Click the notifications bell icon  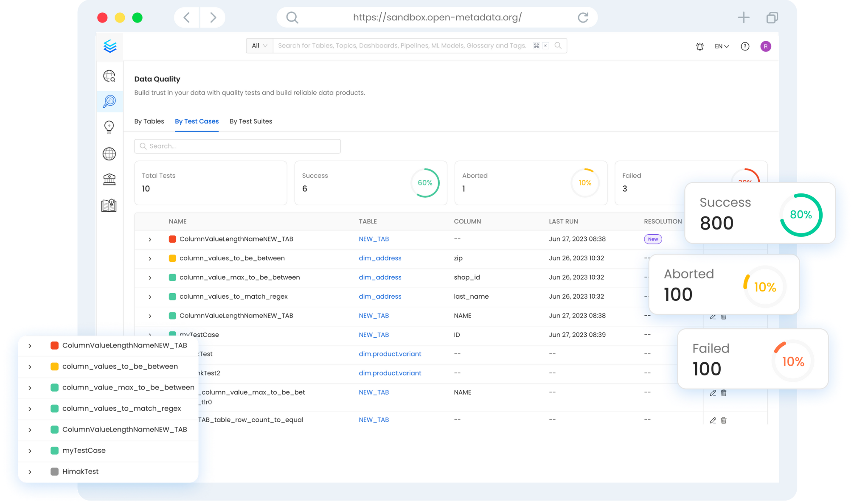click(700, 45)
